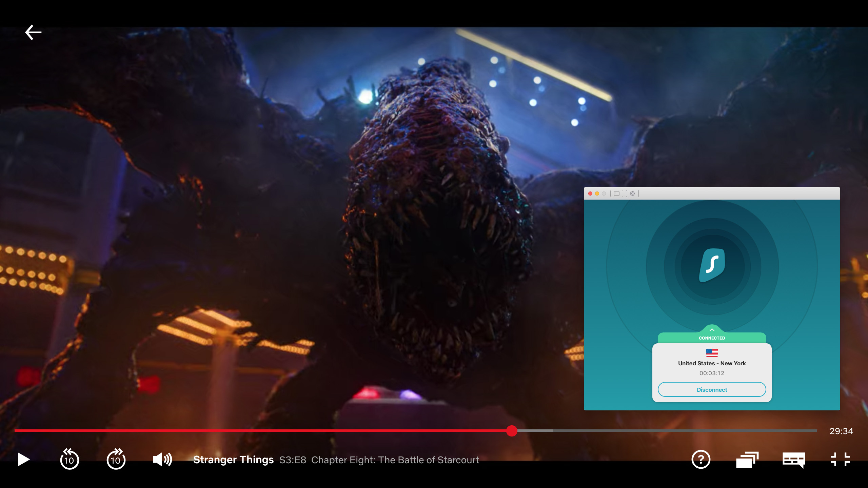This screenshot has width=868, height=488.
Task: Click the Stranger Things title text
Action: pos(233,460)
